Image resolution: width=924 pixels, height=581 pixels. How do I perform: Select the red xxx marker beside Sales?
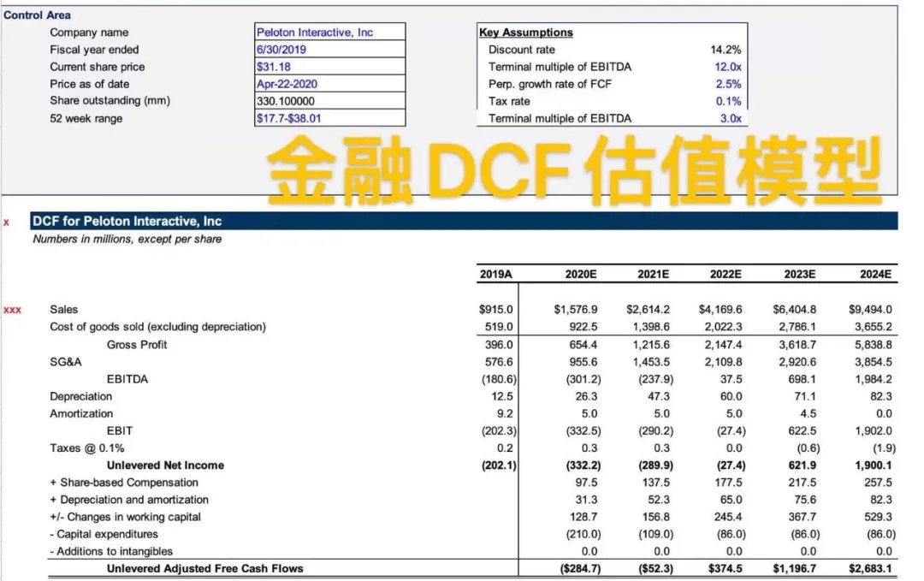(12, 310)
